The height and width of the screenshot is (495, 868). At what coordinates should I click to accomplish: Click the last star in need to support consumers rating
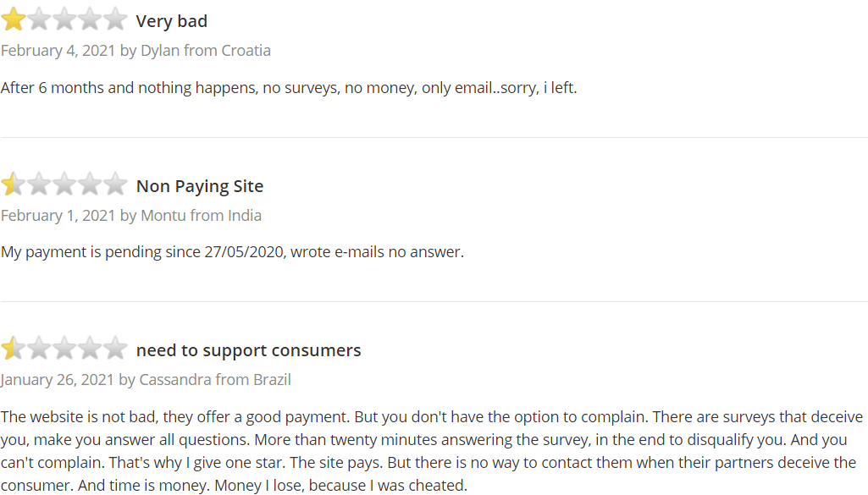coord(115,349)
